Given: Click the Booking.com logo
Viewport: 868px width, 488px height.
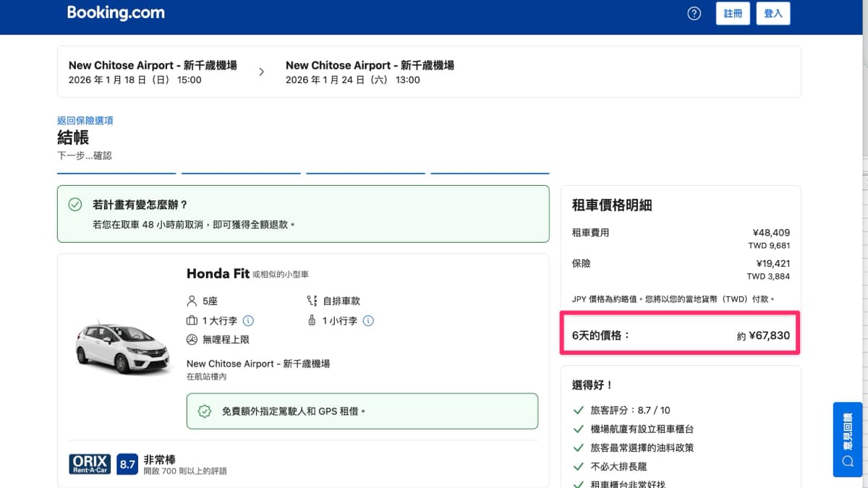Looking at the screenshot, I should click(x=116, y=13).
